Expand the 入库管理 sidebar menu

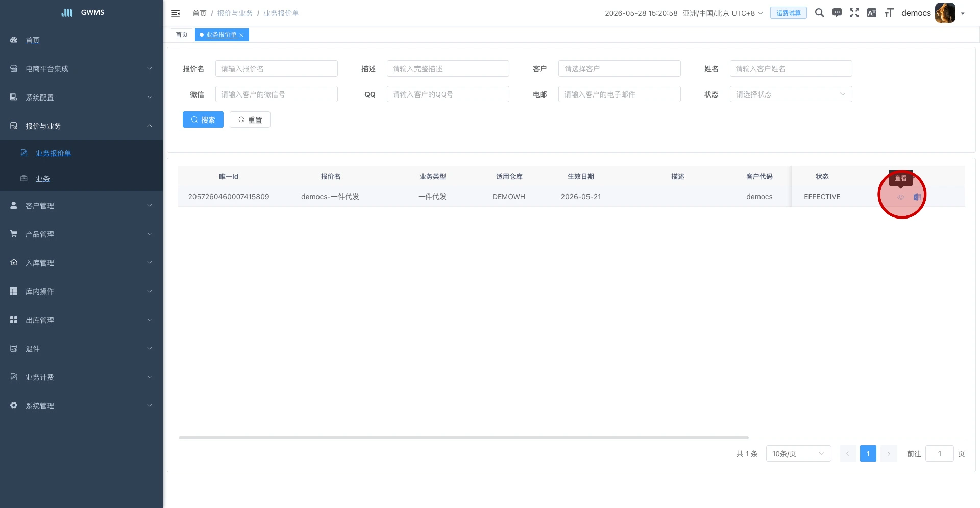[82, 262]
